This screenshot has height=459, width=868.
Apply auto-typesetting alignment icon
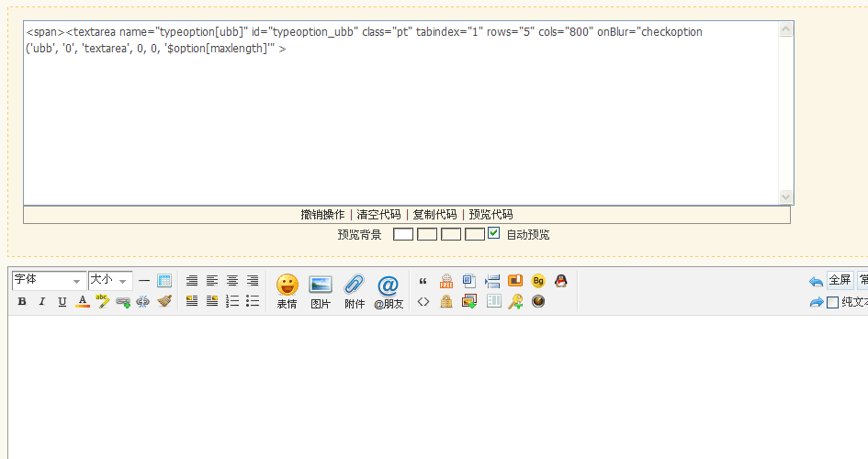point(192,280)
